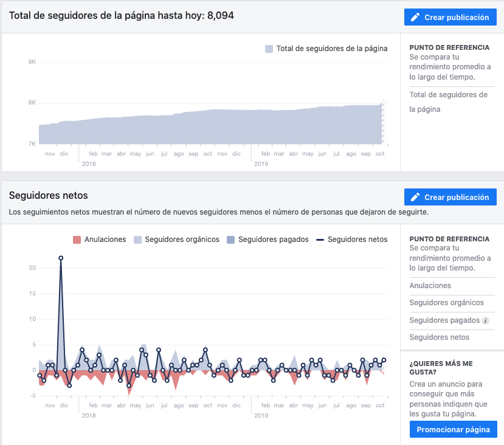Image resolution: width=504 pixels, height=445 pixels.
Task: Click the peak data point at 22 net followers
Action: pyautogui.click(x=61, y=258)
